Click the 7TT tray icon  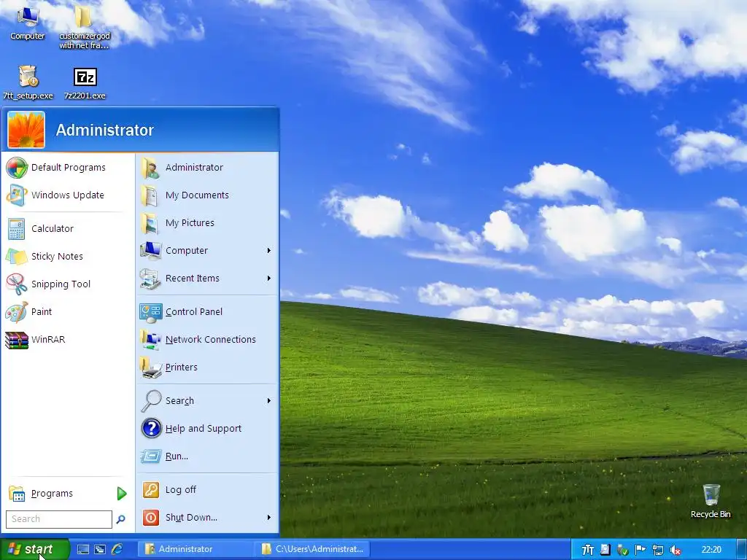click(588, 550)
